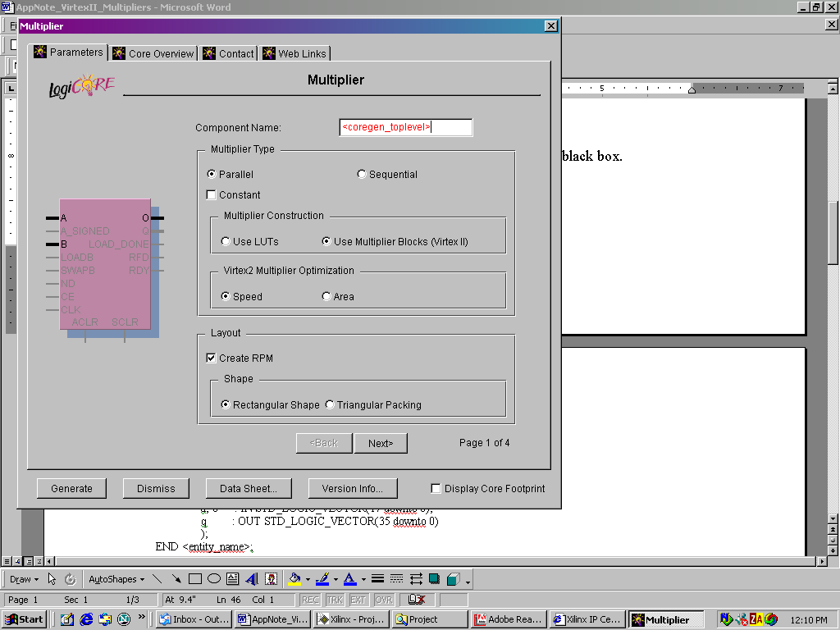Switch to the Core Overview tab
The width and height of the screenshot is (840, 630).
pos(154,54)
